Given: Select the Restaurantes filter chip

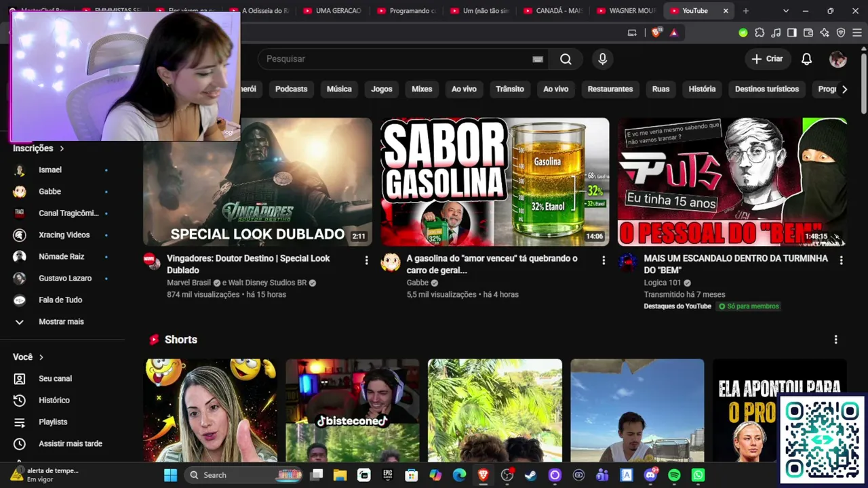Looking at the screenshot, I should pyautogui.click(x=610, y=89).
